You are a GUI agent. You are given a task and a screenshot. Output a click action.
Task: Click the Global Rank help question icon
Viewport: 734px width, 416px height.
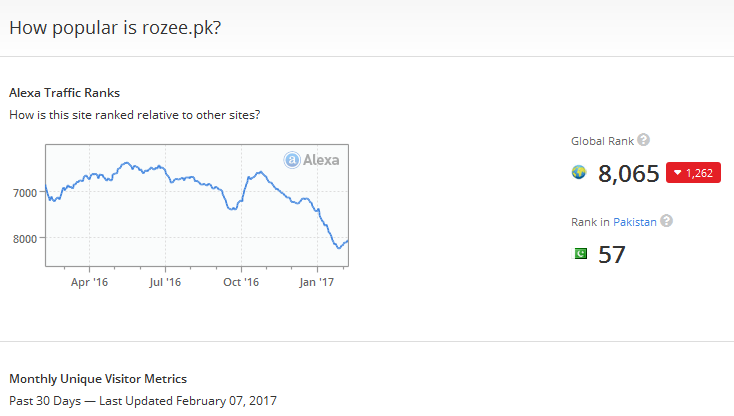(644, 140)
